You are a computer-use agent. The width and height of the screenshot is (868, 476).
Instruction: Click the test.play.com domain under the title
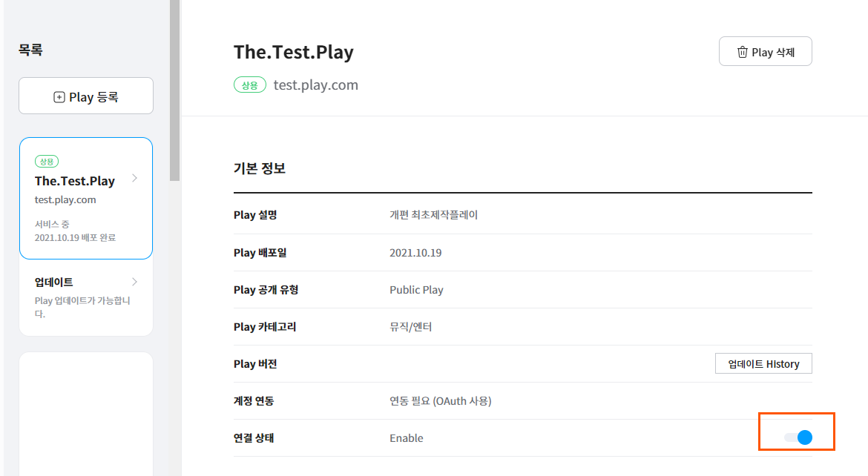[316, 85]
